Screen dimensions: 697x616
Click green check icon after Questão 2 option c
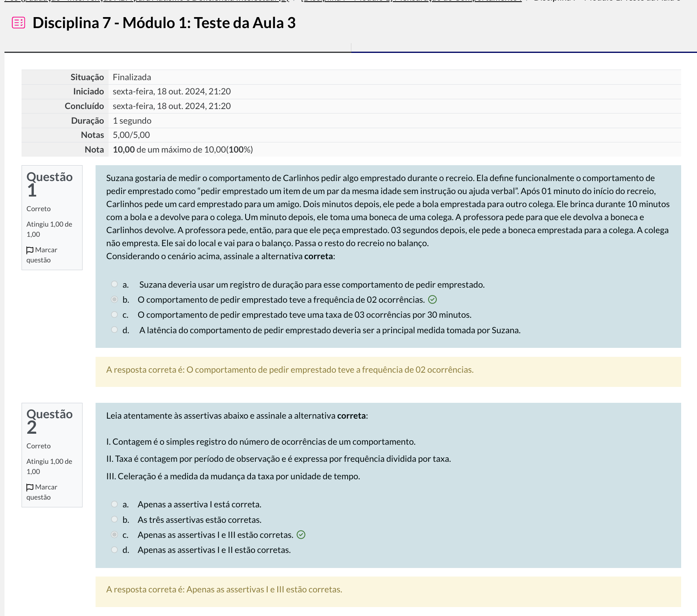301,535
